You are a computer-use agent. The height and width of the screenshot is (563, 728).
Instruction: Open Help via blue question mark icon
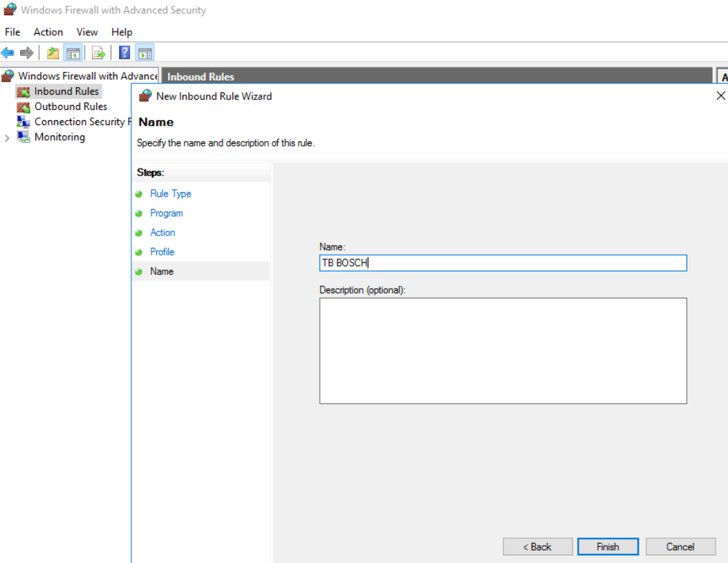point(124,53)
